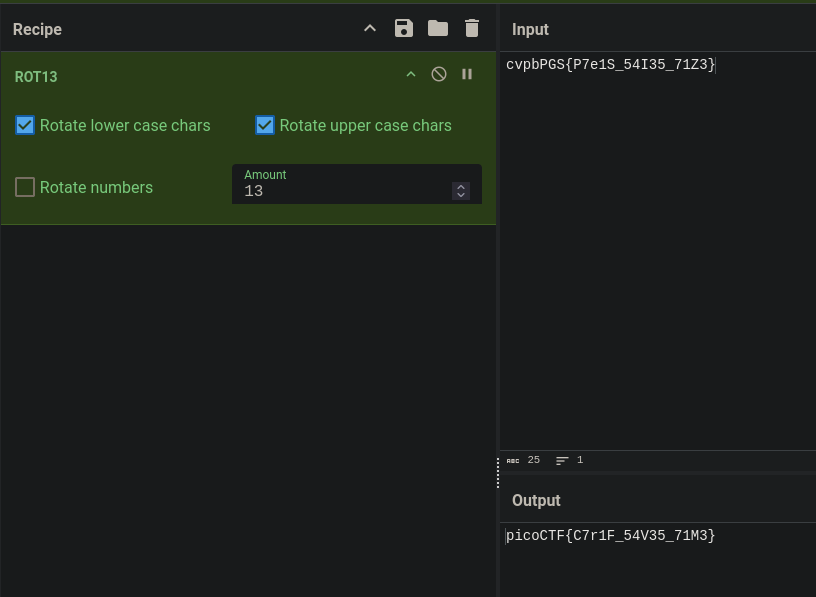Click the dotted splitter handle beside Output
Viewport: 816px width, 597px height.
498,473
